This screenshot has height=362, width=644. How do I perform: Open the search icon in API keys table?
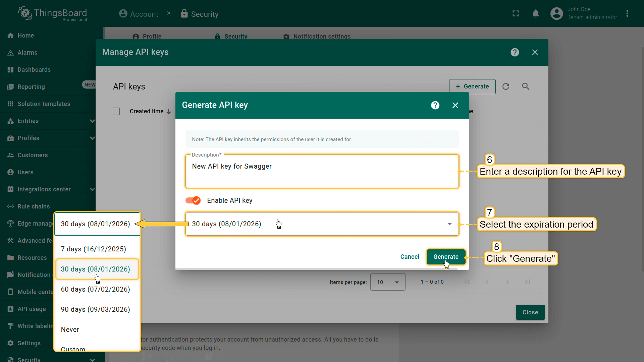point(526,86)
